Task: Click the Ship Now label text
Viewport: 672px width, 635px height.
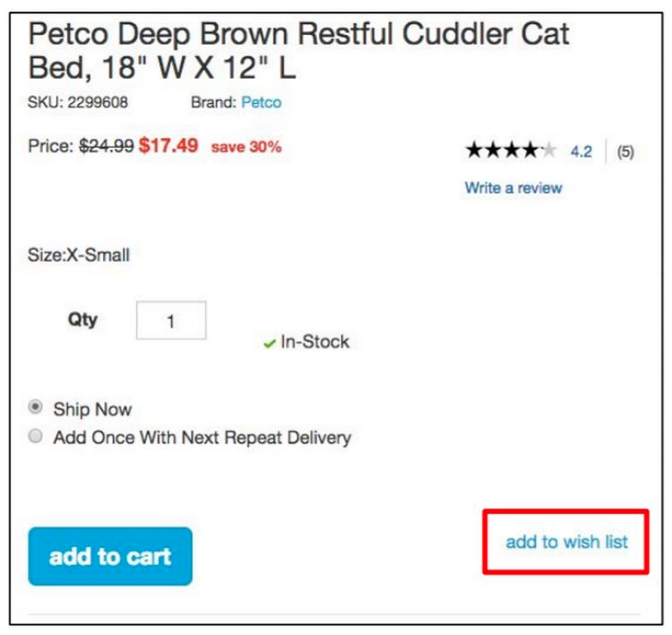Action: click(92, 409)
